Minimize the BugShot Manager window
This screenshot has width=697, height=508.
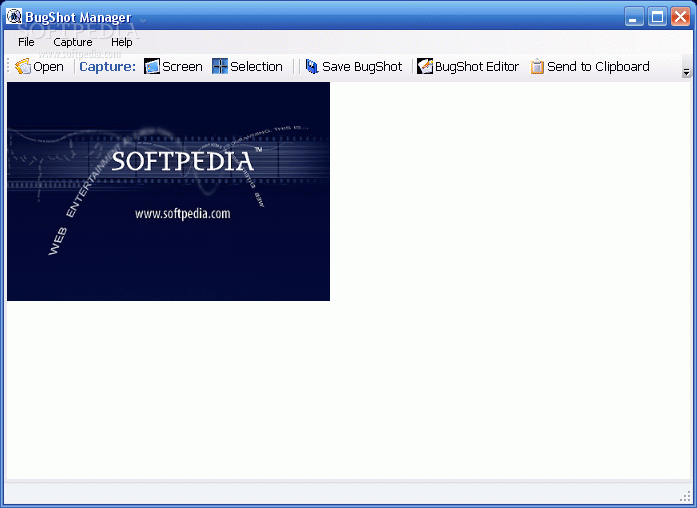(634, 17)
